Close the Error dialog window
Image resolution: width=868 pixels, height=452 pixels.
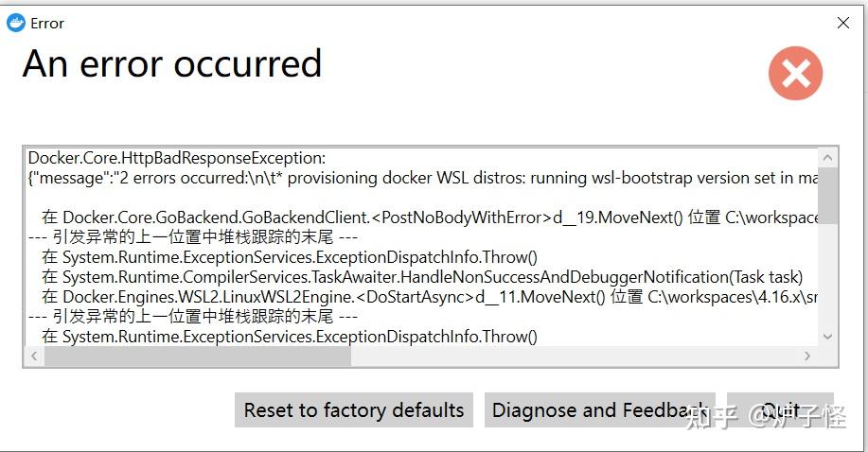pyautogui.click(x=843, y=23)
